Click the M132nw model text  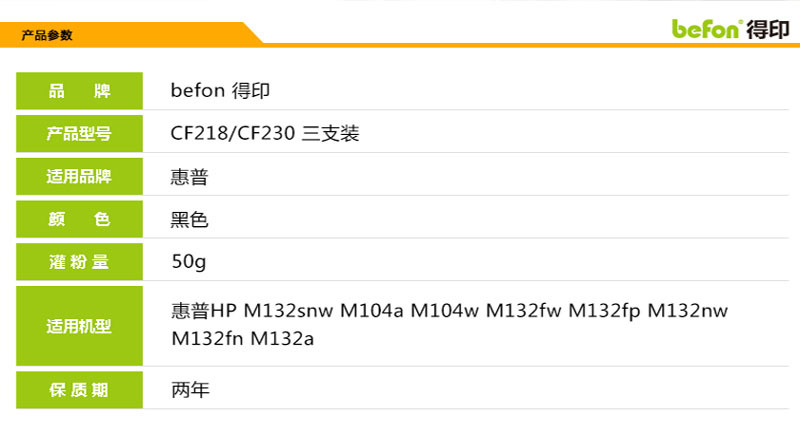coord(688,311)
